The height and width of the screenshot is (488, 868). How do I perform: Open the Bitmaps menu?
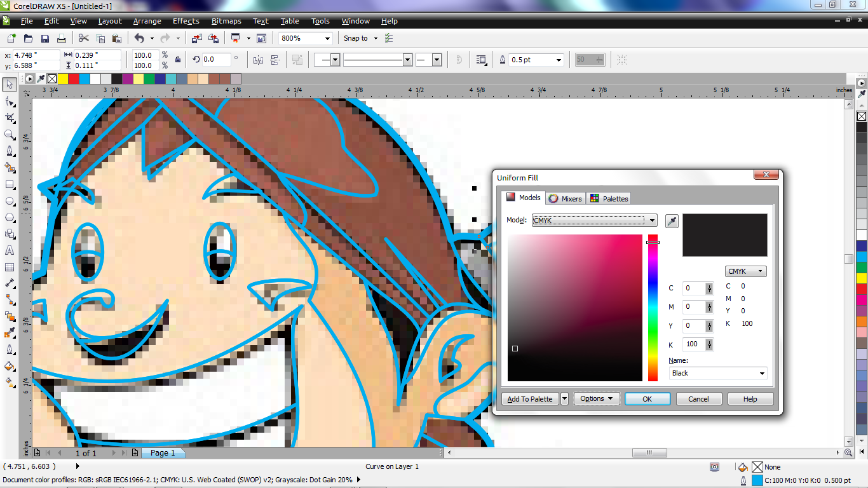click(226, 21)
